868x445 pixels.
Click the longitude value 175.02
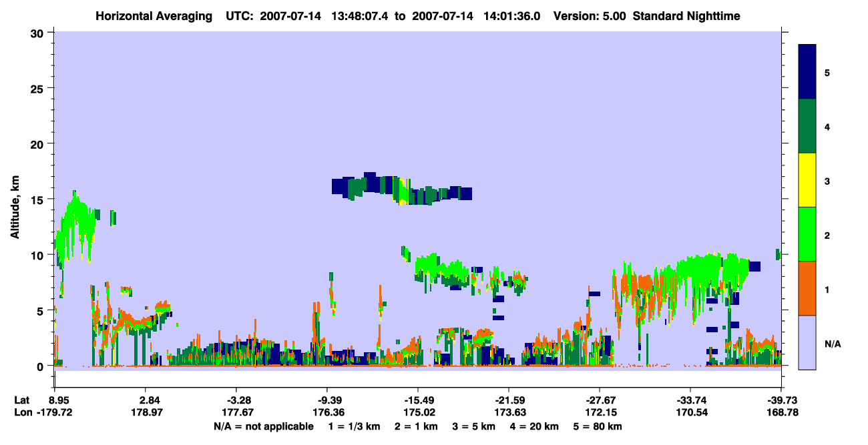pyautogui.click(x=419, y=413)
